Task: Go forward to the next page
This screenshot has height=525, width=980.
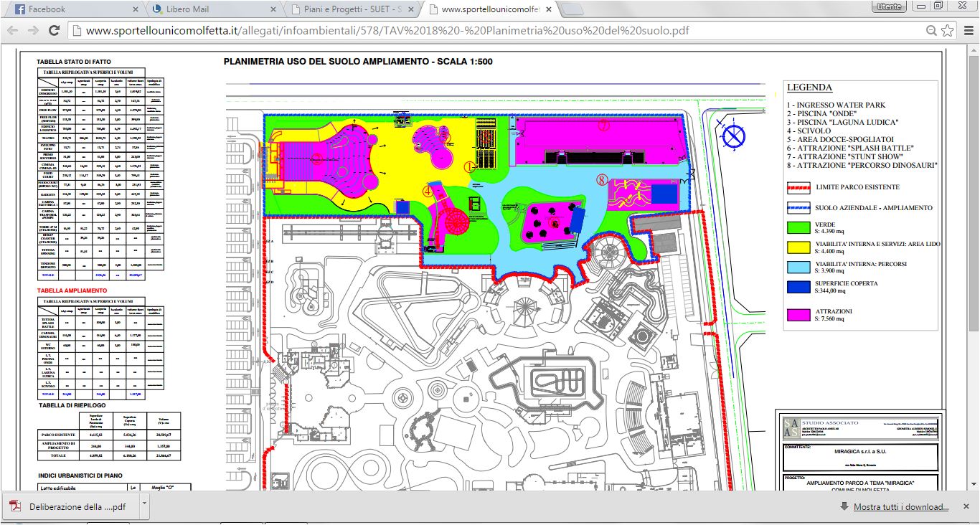Action: tap(33, 31)
